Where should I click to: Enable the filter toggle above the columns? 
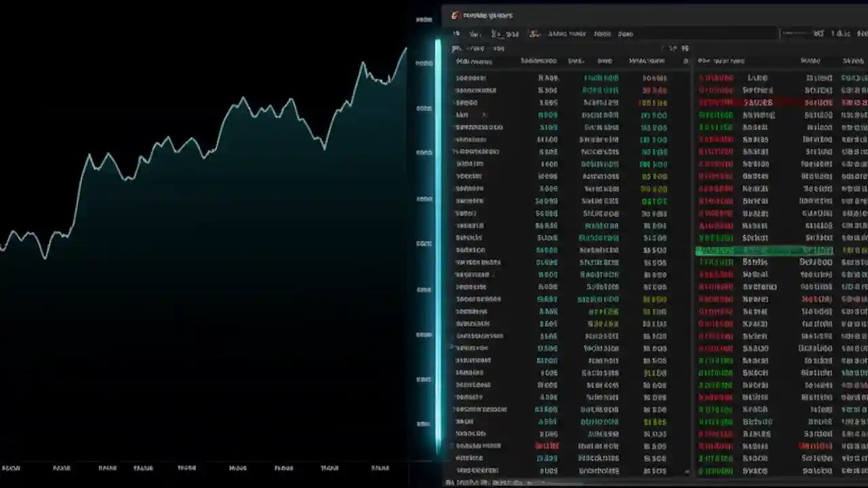685,61
